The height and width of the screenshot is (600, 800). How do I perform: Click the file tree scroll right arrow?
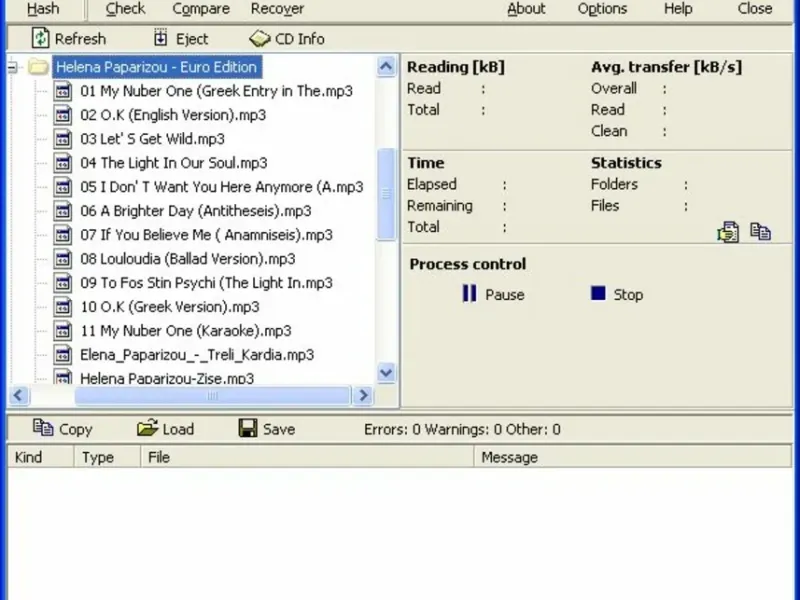pos(363,395)
